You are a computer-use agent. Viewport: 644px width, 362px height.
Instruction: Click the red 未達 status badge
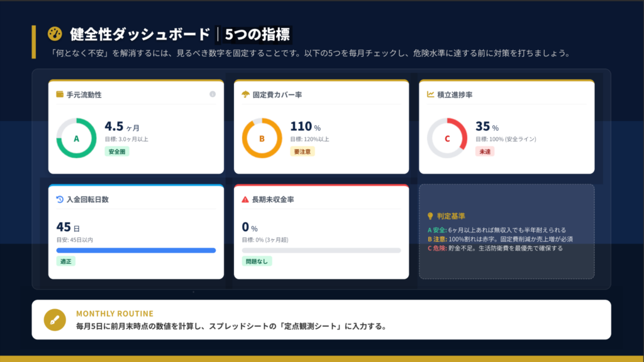485,152
